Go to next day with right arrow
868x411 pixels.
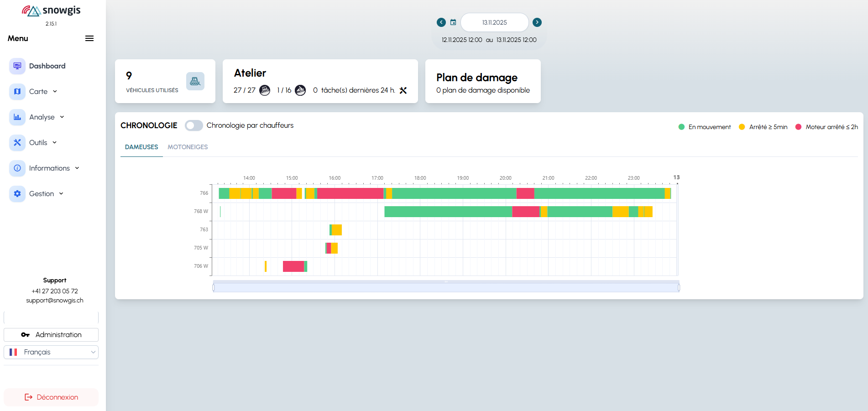537,22
